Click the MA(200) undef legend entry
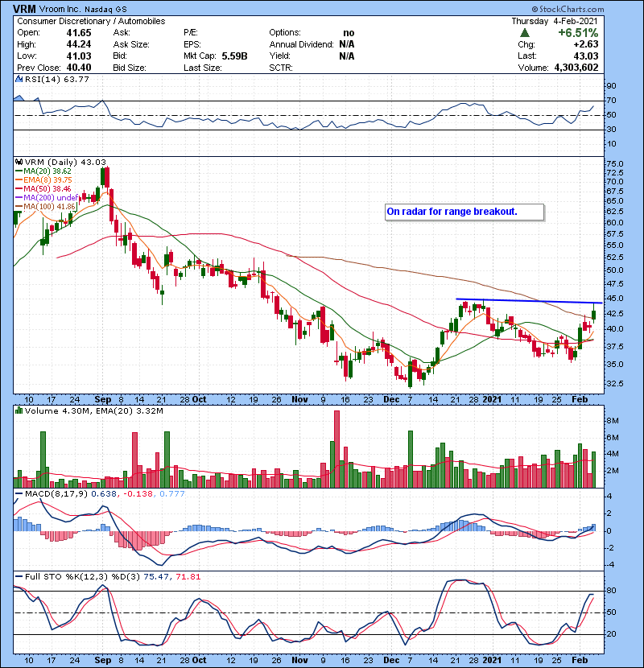Image resolution: width=644 pixels, height=668 pixels. click(47, 198)
